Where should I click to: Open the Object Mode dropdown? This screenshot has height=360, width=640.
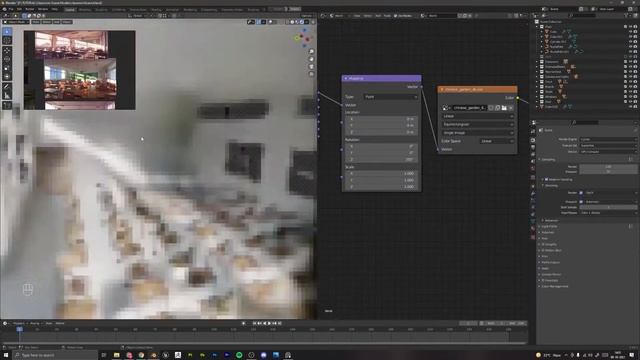pos(16,22)
